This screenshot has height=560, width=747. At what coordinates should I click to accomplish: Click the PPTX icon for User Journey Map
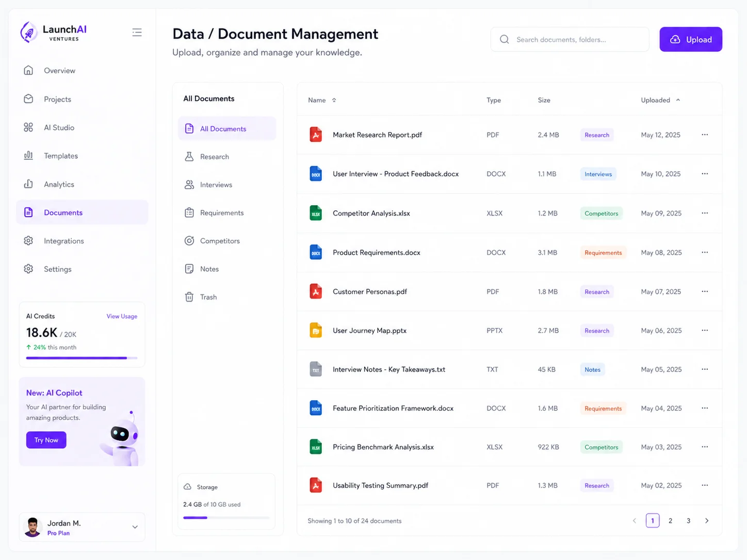(x=316, y=330)
